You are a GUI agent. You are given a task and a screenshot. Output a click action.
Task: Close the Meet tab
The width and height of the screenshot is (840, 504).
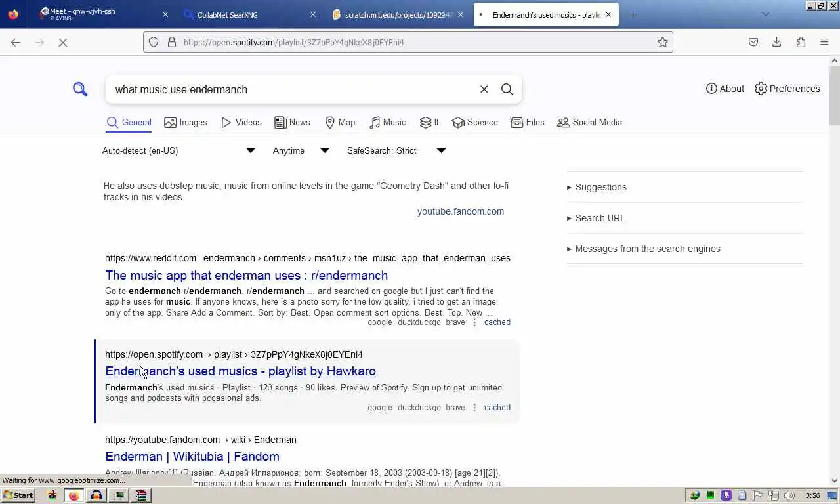click(165, 14)
